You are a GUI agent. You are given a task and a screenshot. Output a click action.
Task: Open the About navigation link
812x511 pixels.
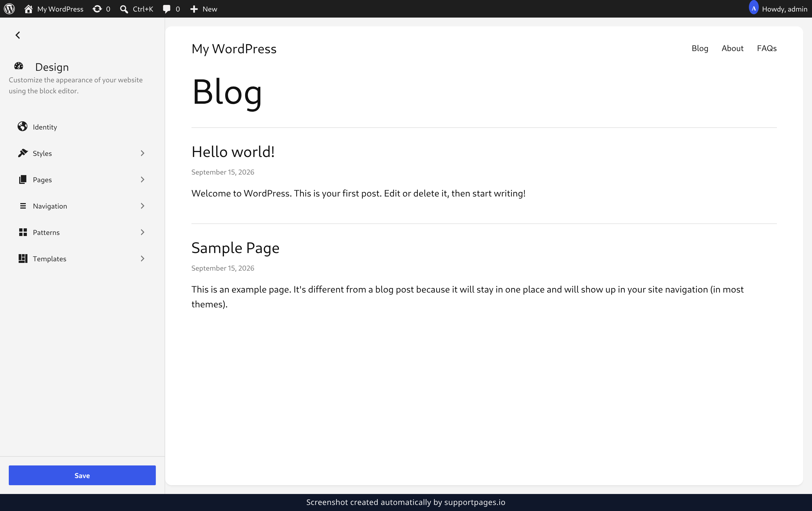point(732,48)
